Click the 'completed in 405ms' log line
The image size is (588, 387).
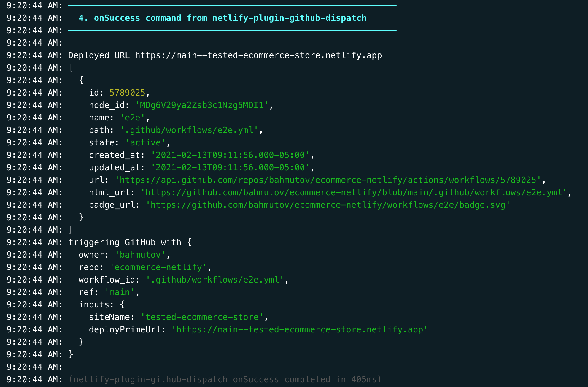[x=225, y=379]
